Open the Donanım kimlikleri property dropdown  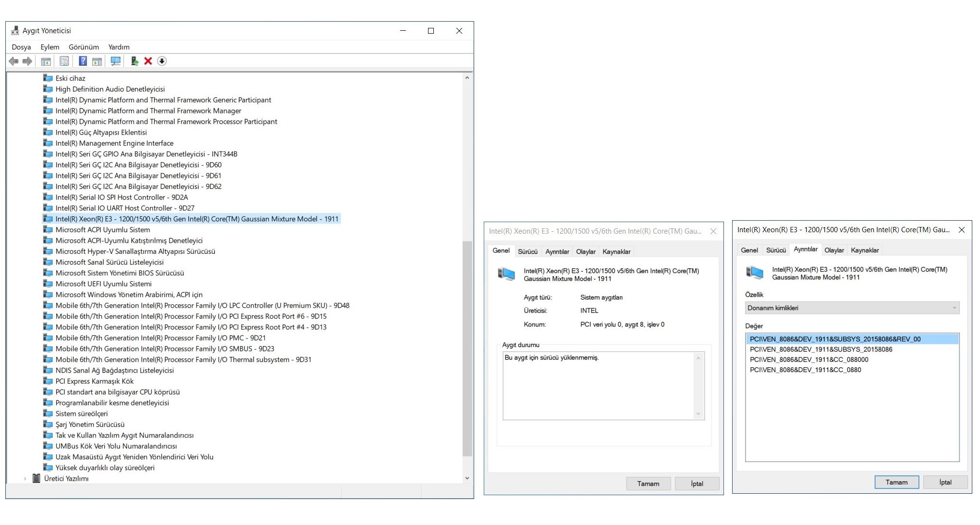tap(852, 308)
